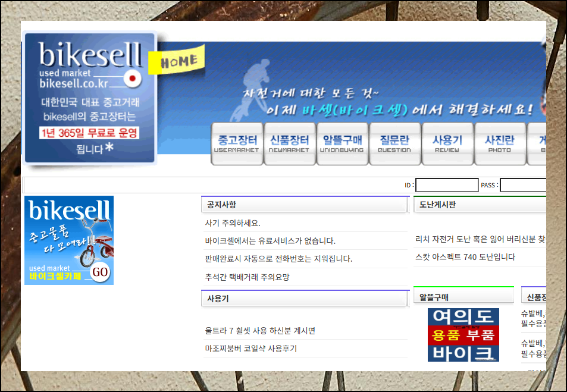
Task: Open notice 바이크셀에서는 유료서비스가 없습니다.
Action: click(x=270, y=241)
